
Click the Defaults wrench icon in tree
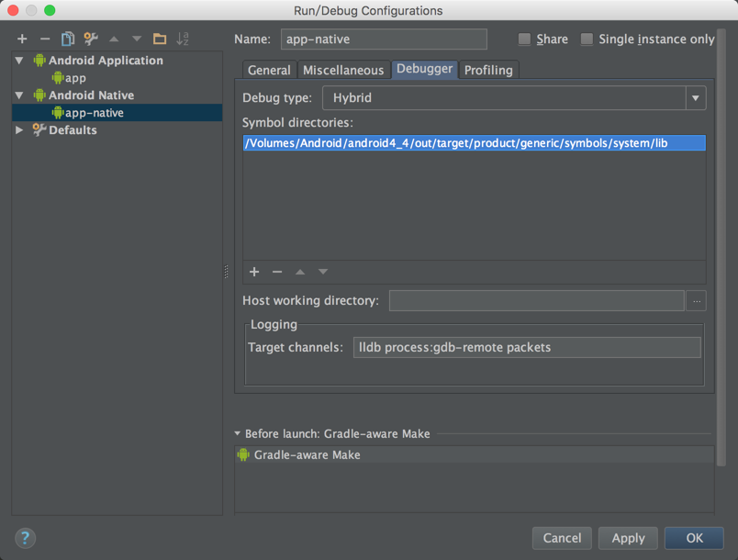coord(39,129)
